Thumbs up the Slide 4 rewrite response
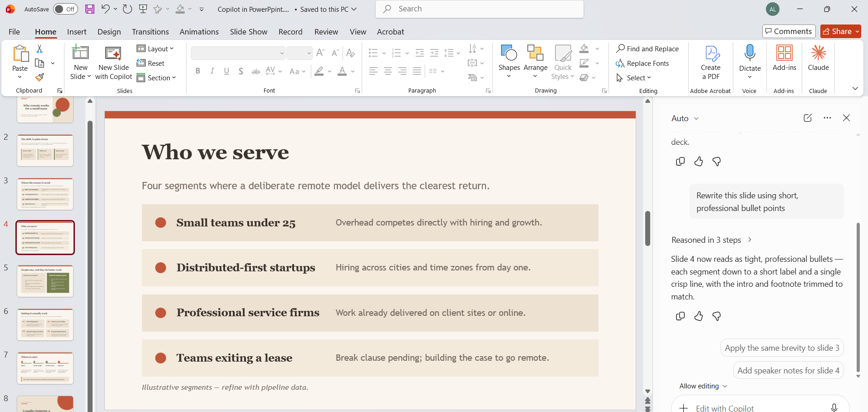This screenshot has height=412, width=868. tap(698, 316)
